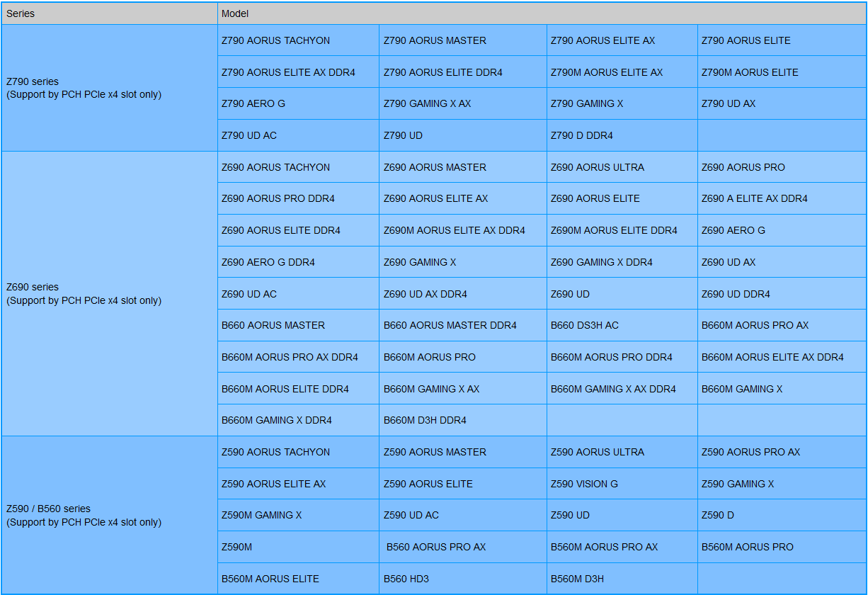
Task: Select the Z590 UD AC cell
Action: pyautogui.click(x=463, y=515)
